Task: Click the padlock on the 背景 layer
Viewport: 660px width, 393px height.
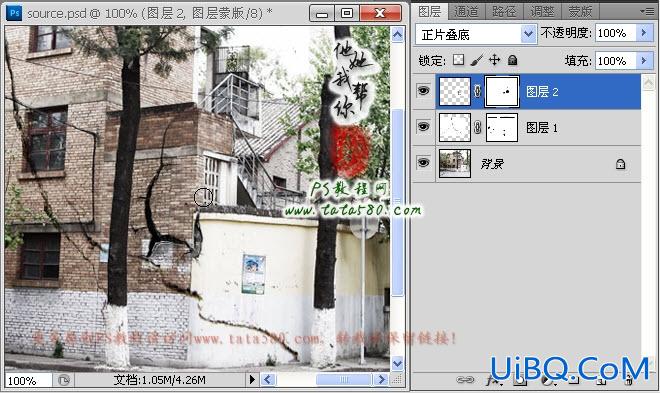Action: point(620,164)
